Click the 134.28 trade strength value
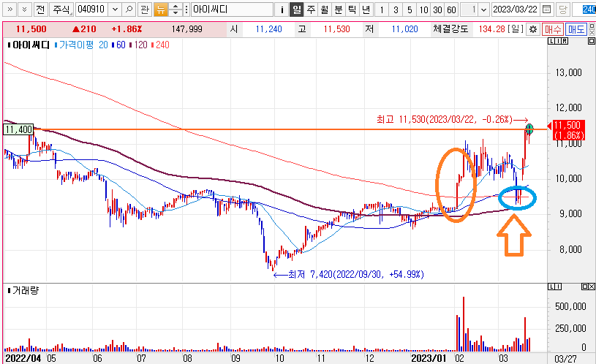The width and height of the screenshot is (596, 364). pyautogui.click(x=491, y=29)
